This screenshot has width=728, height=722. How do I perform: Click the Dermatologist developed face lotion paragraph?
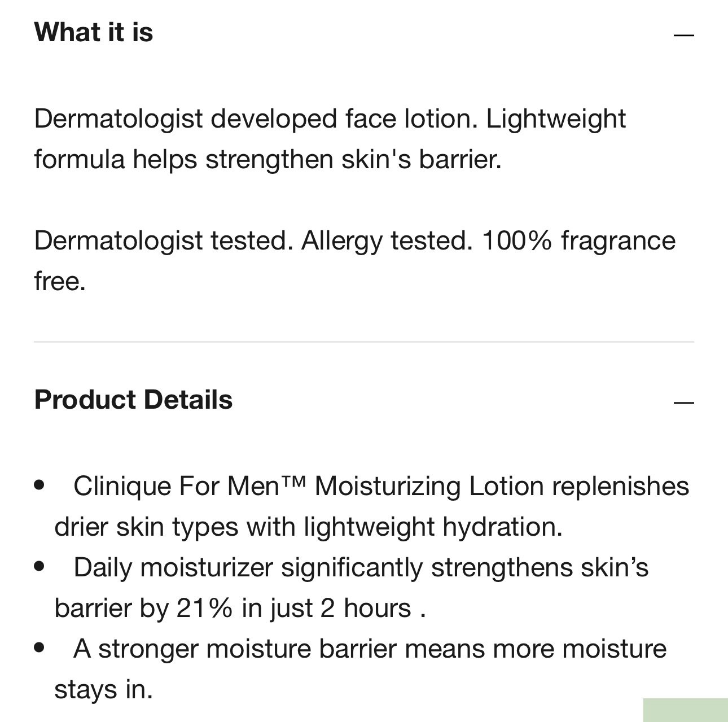(x=330, y=139)
